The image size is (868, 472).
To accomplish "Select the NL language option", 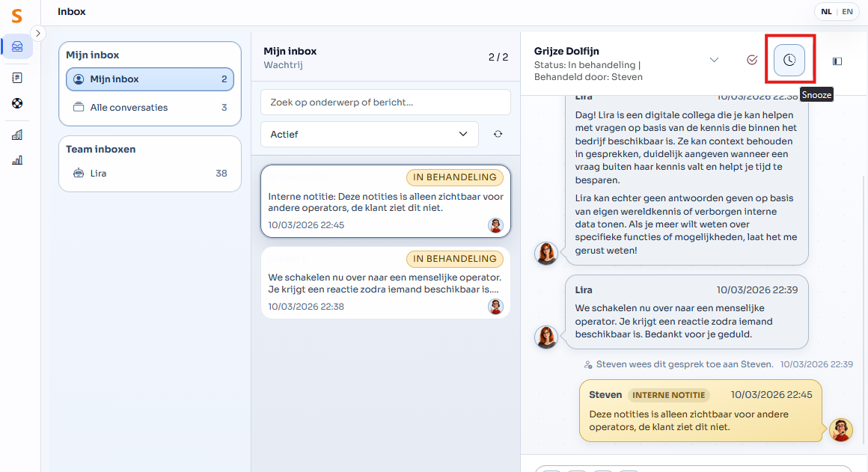I will click(x=826, y=11).
